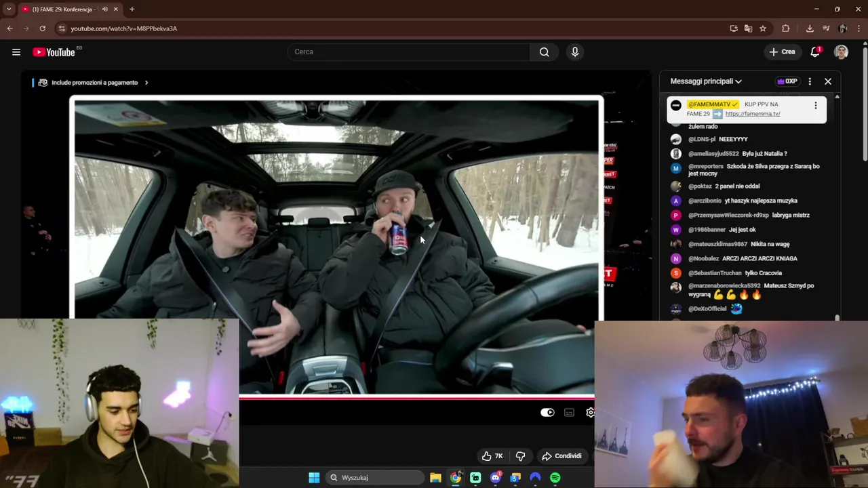Open Chrome downloads

[x=810, y=28]
